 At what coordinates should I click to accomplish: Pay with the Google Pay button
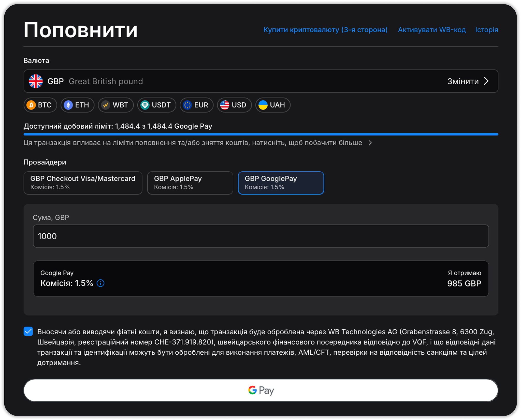pos(261,390)
